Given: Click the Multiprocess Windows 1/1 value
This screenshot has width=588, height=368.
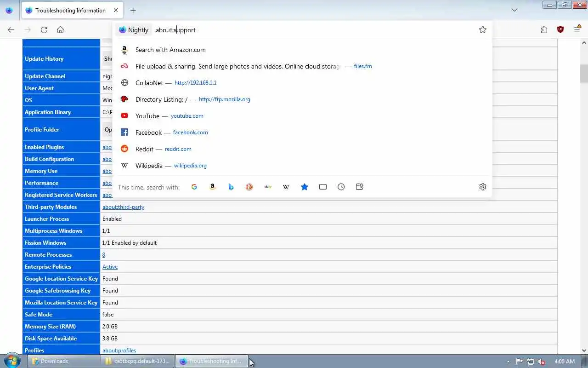Looking at the screenshot, I should (x=106, y=231).
